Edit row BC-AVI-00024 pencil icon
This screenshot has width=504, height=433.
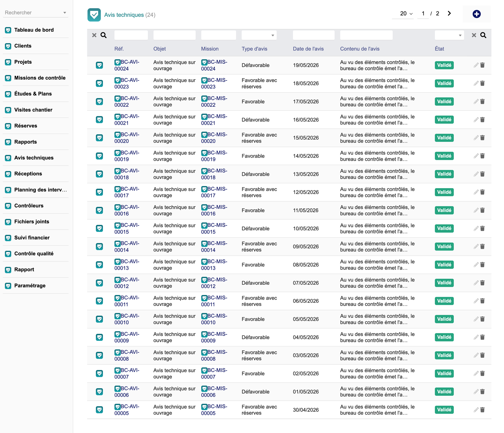tap(476, 65)
